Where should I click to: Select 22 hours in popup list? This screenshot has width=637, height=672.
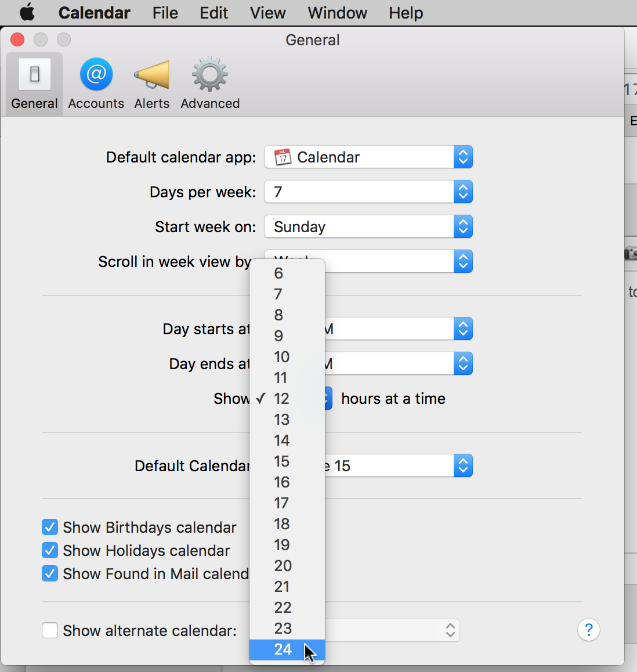point(287,607)
